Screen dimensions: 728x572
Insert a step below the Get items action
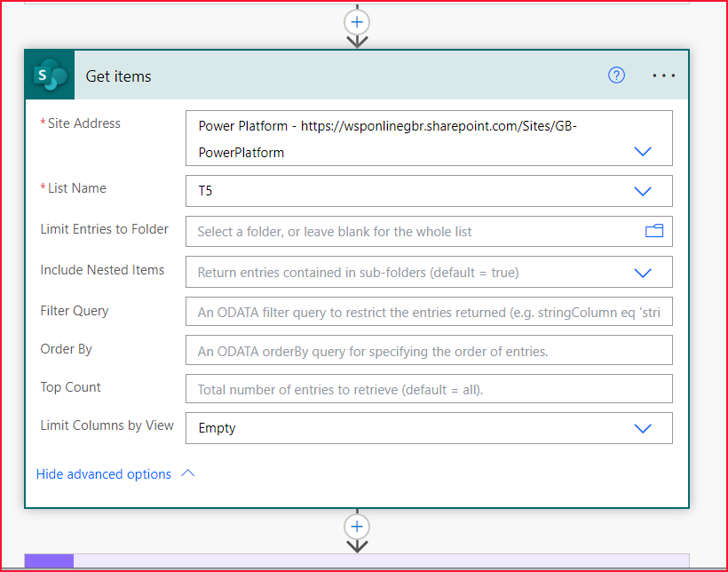click(x=357, y=527)
